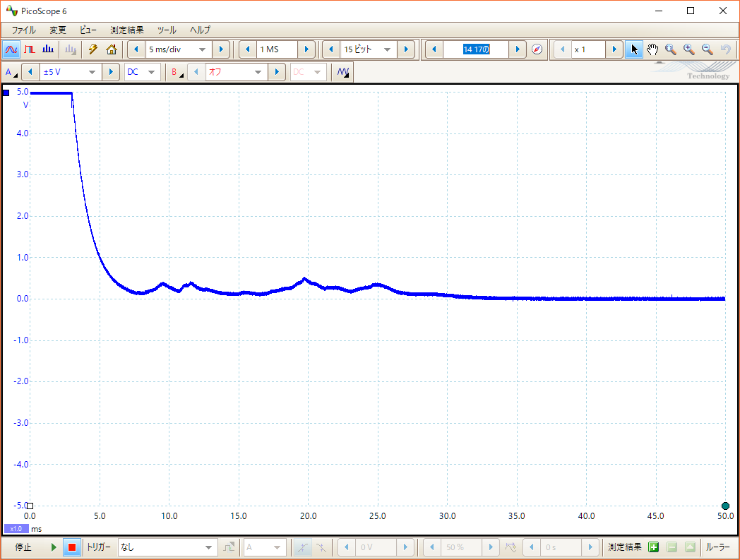
Task: Click the ルーラー button
Action: click(x=717, y=547)
